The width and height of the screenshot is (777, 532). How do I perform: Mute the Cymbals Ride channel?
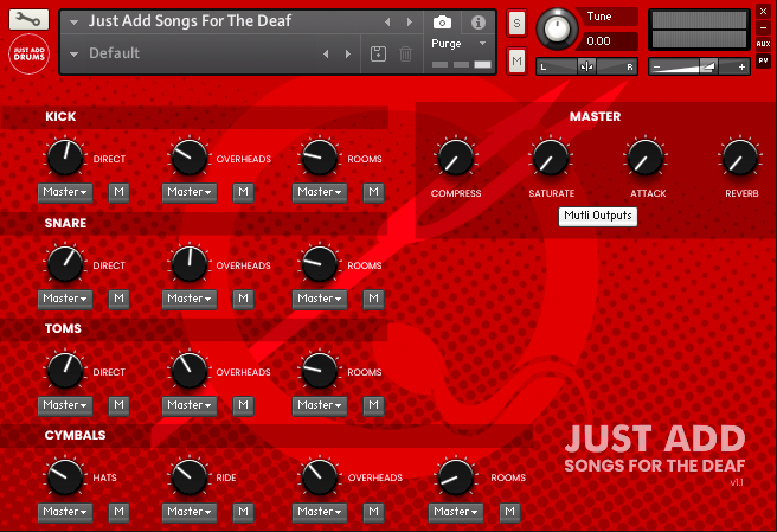[x=243, y=512]
